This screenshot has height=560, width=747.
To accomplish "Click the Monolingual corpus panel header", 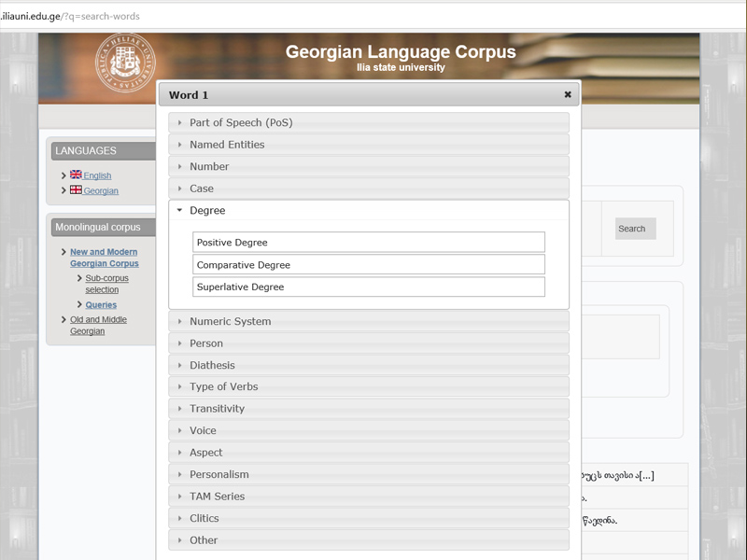I will pos(104,227).
